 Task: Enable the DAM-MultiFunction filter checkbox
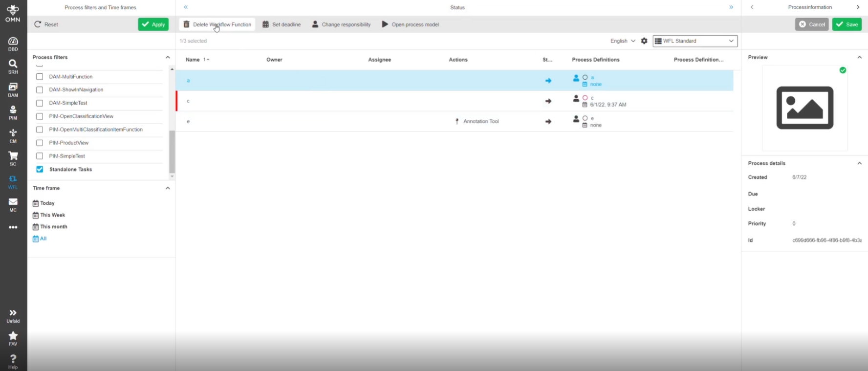click(x=40, y=77)
